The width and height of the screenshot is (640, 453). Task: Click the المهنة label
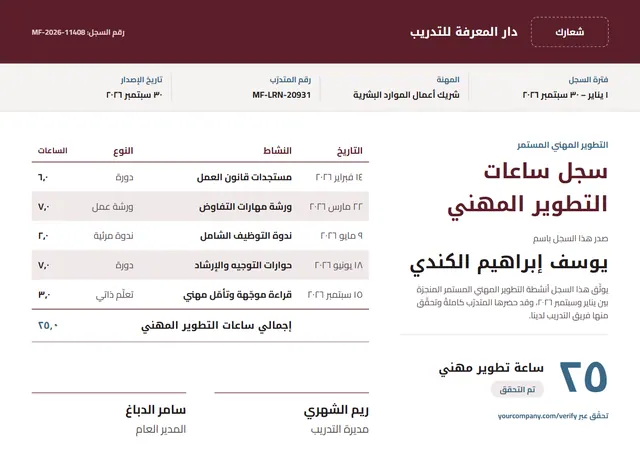point(448,80)
